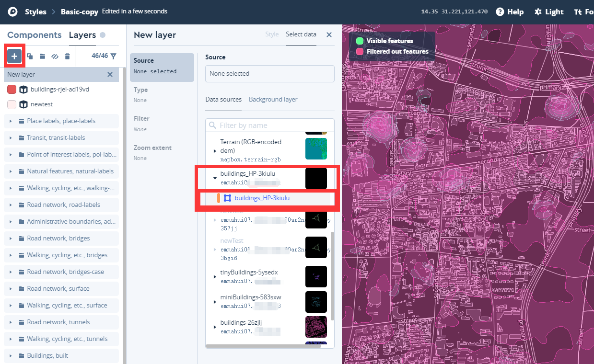Delete a layer using the trash icon
The height and width of the screenshot is (364, 594).
67,56
